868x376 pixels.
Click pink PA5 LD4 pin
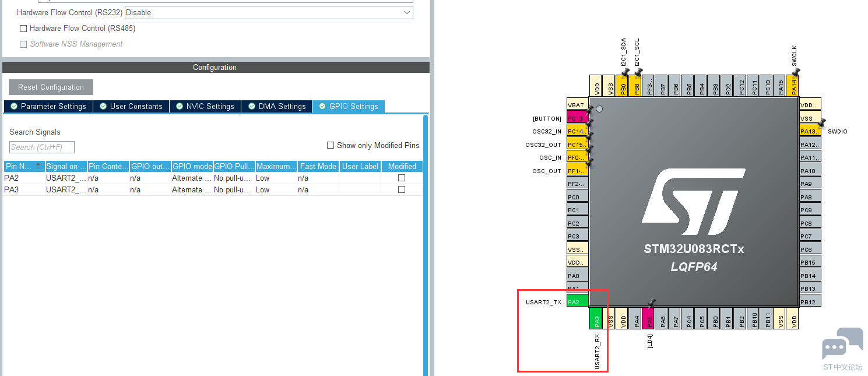pyautogui.click(x=648, y=319)
